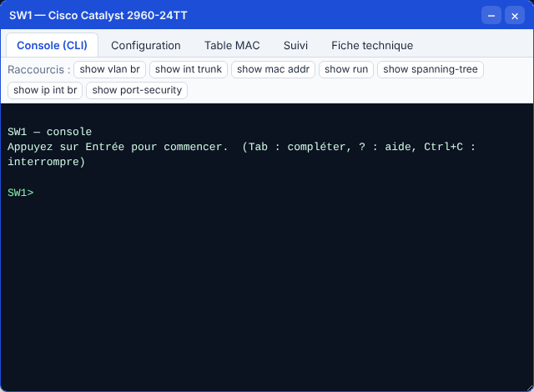Click the 'SW1 — console' line
The image size is (534, 392).
[50, 132]
